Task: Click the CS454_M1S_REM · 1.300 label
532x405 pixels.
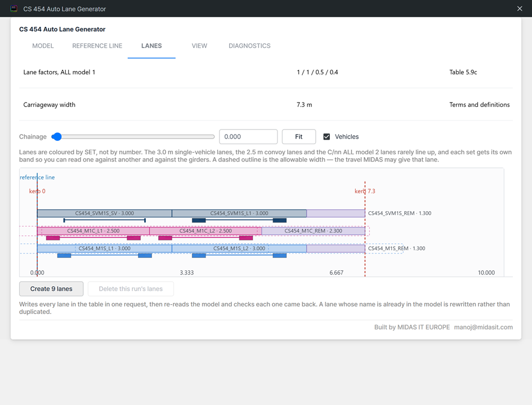Action: pyautogui.click(x=397, y=248)
